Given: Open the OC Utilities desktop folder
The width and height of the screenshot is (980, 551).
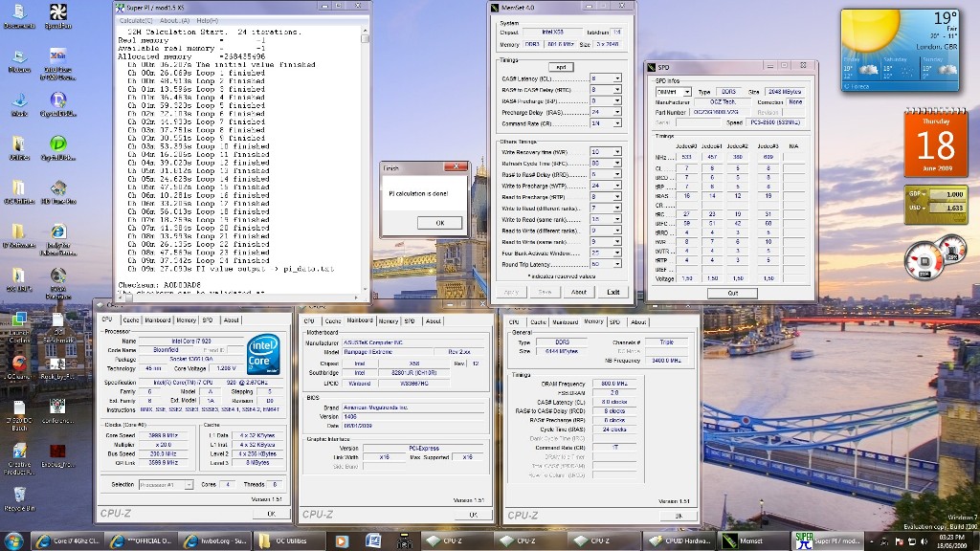Looking at the screenshot, I should pyautogui.click(x=19, y=191).
